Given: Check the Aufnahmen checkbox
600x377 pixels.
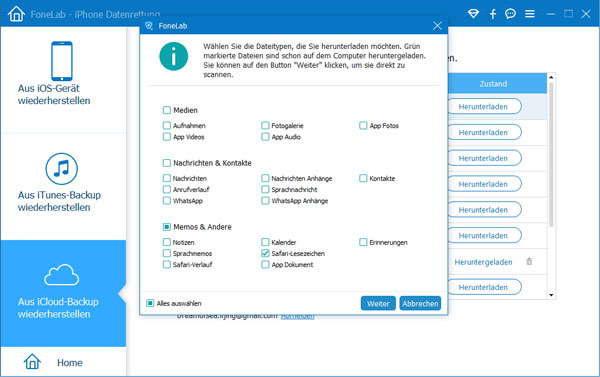Looking at the screenshot, I should click(x=167, y=126).
